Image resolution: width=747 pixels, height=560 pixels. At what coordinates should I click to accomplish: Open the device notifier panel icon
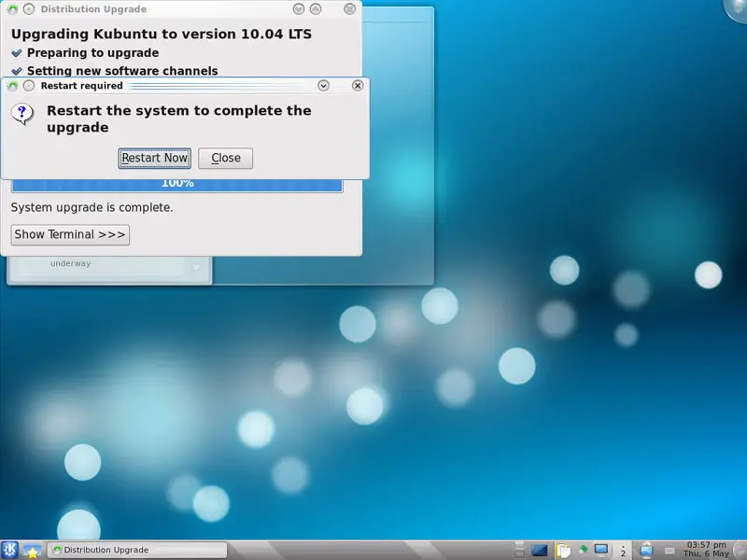(646, 550)
